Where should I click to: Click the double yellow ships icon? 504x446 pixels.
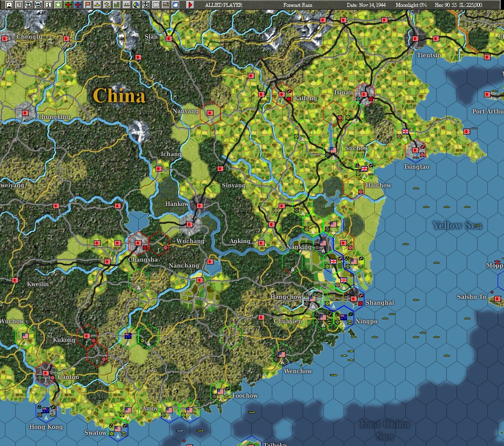point(107,4)
